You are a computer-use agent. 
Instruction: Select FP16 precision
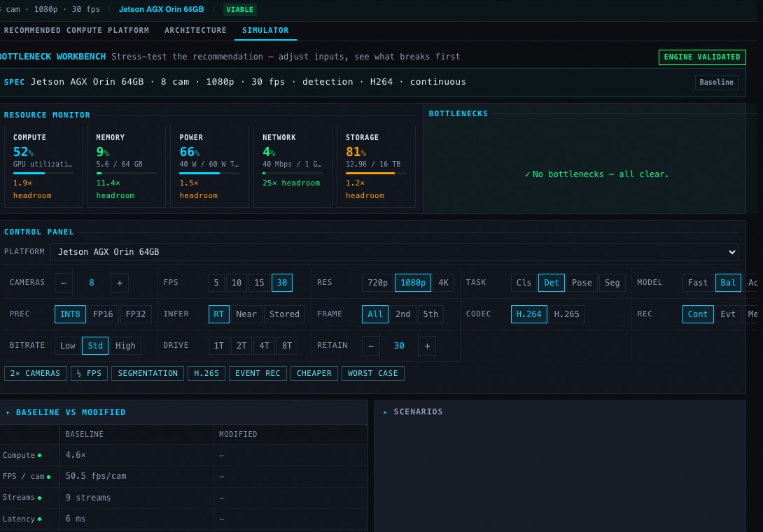pos(102,314)
